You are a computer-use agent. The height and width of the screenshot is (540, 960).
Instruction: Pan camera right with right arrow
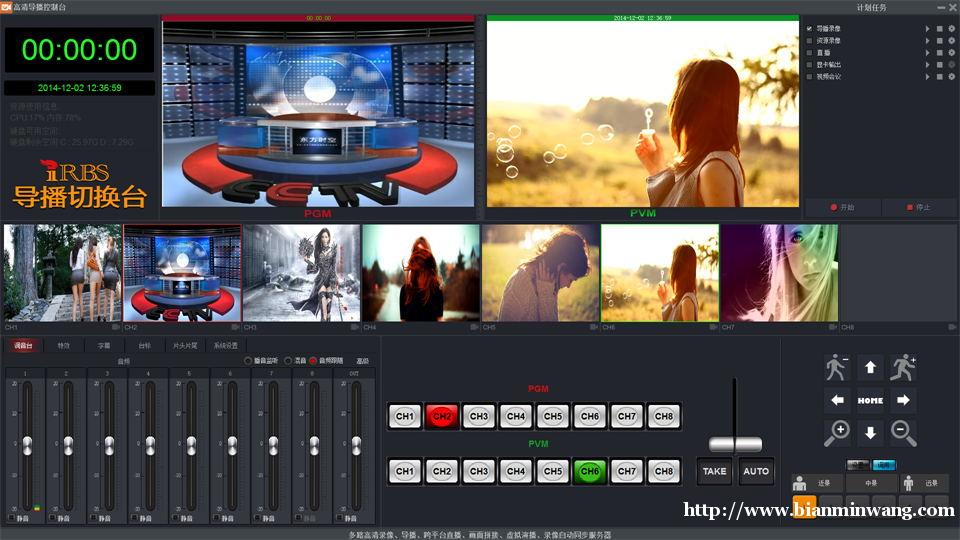[x=903, y=400]
